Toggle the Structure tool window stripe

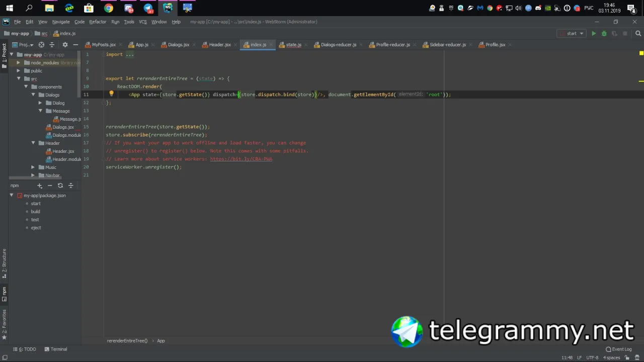(x=4, y=263)
